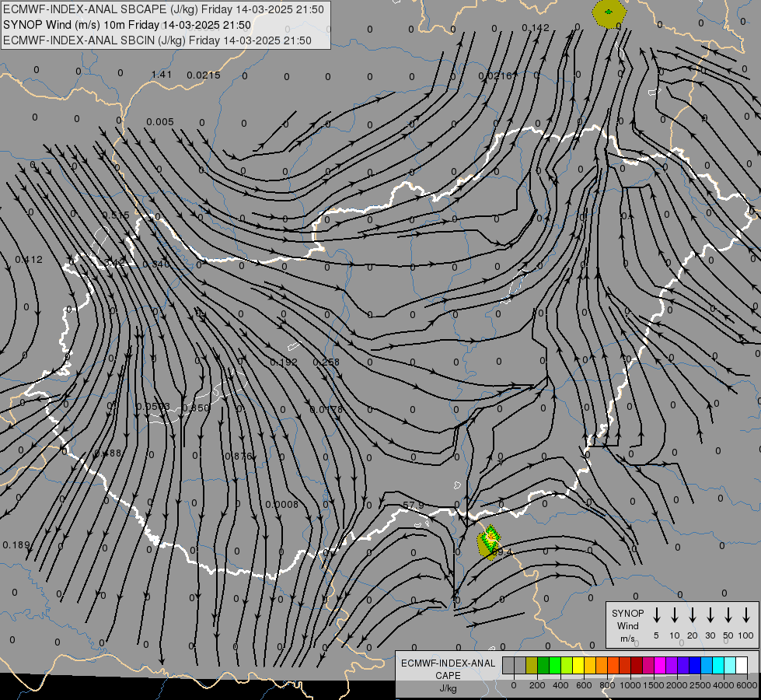This screenshot has width=761, height=700.
Task: Click the ECMWF-INDEX-ANAL label in CAPE legend
Action: pyautogui.click(x=449, y=663)
